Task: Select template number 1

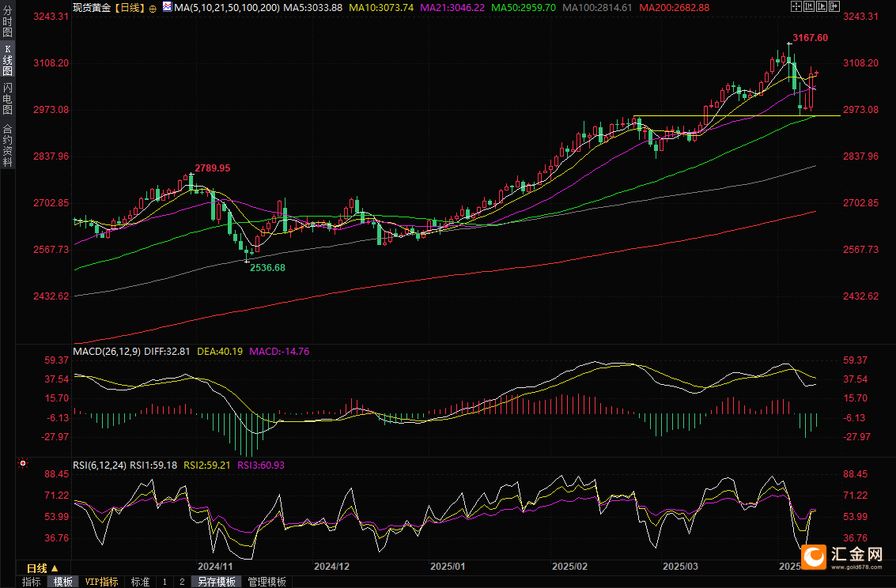Action: (x=164, y=582)
